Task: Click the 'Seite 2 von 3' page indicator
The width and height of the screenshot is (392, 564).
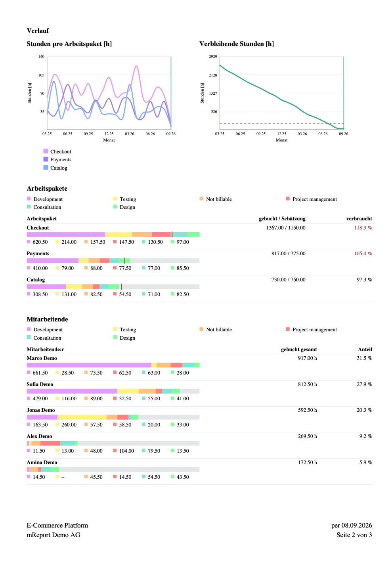Action: pyautogui.click(x=354, y=535)
